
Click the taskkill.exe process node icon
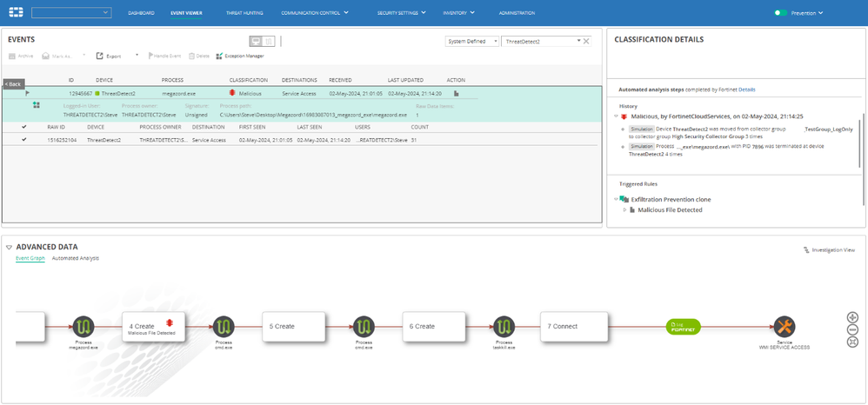pos(504,327)
